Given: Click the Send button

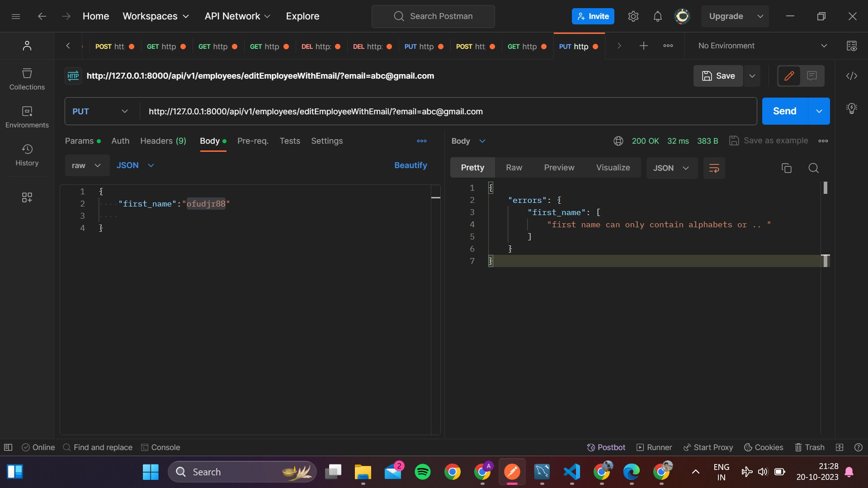Looking at the screenshot, I should tap(784, 111).
